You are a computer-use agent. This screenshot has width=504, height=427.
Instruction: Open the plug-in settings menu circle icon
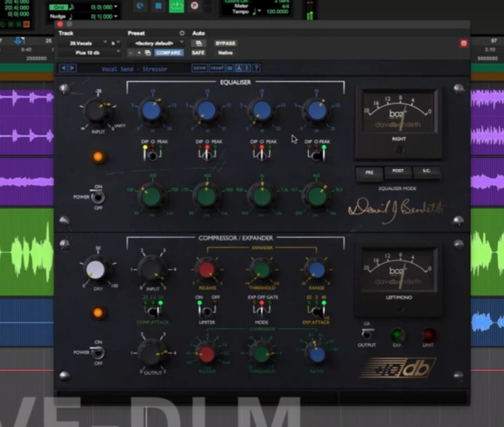[182, 33]
